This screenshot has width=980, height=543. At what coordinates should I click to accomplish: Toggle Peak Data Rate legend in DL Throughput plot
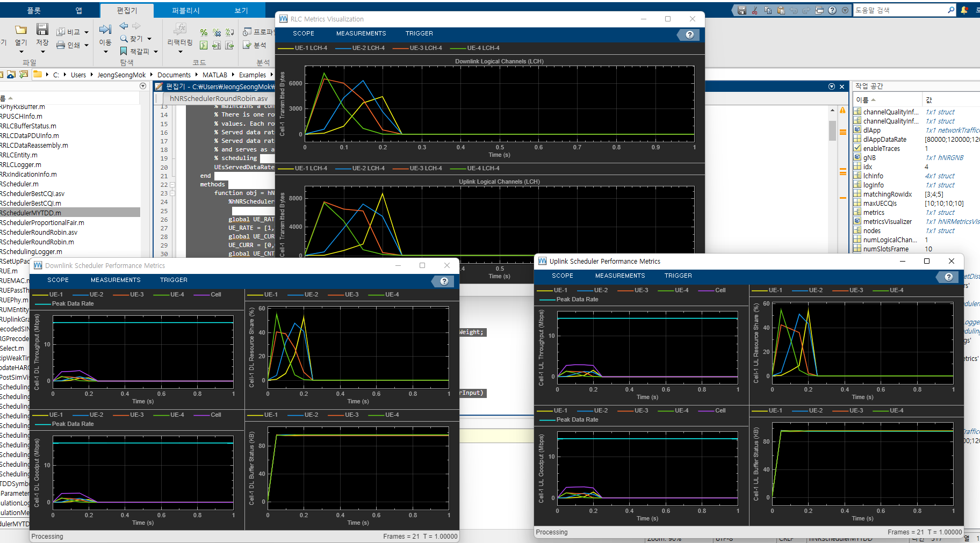(64, 303)
